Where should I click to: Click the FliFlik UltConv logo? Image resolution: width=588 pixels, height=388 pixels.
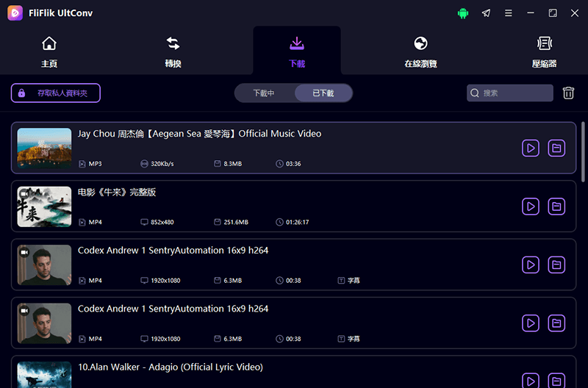click(x=15, y=12)
